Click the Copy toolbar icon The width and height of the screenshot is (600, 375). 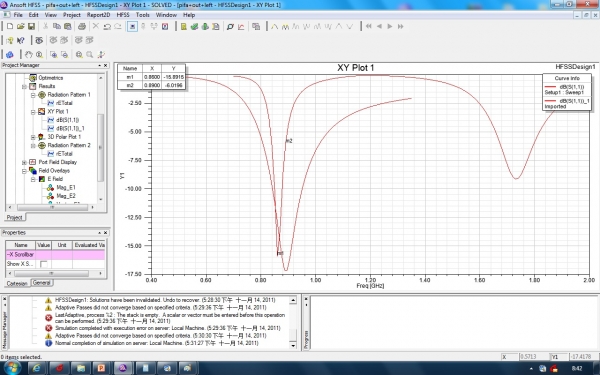click(57, 26)
